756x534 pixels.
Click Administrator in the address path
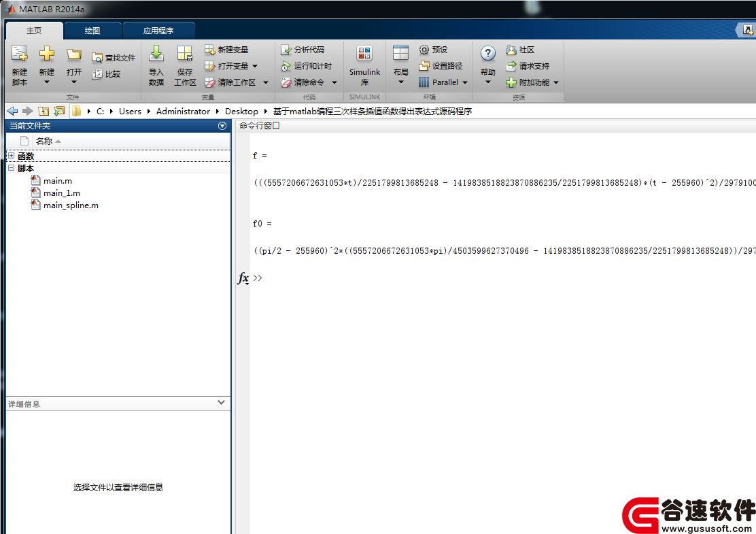183,111
